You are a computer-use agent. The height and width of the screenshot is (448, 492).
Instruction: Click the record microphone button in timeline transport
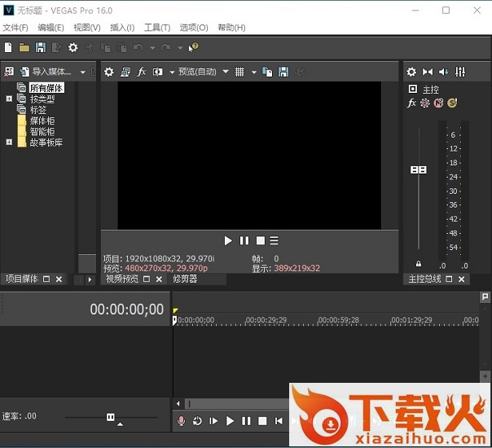[x=182, y=421]
